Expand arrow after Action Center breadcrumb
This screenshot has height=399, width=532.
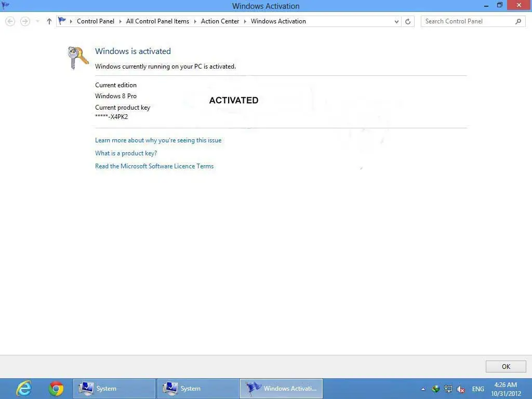[245, 21]
